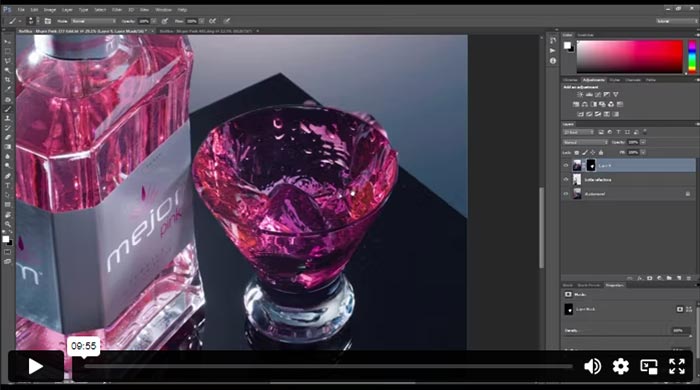
Task: Select the Rectangular Marquee tool
Action: point(8,51)
